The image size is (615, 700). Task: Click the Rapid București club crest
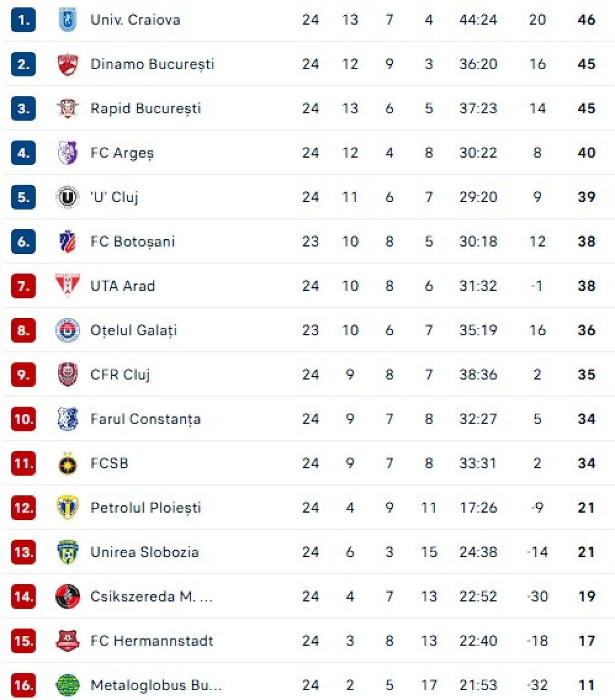tap(67, 109)
